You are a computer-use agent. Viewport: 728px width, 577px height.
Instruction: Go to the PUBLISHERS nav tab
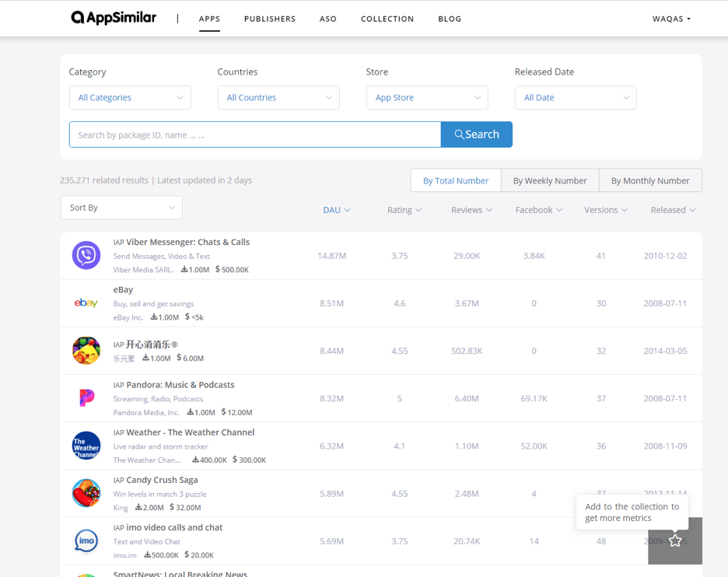[270, 19]
